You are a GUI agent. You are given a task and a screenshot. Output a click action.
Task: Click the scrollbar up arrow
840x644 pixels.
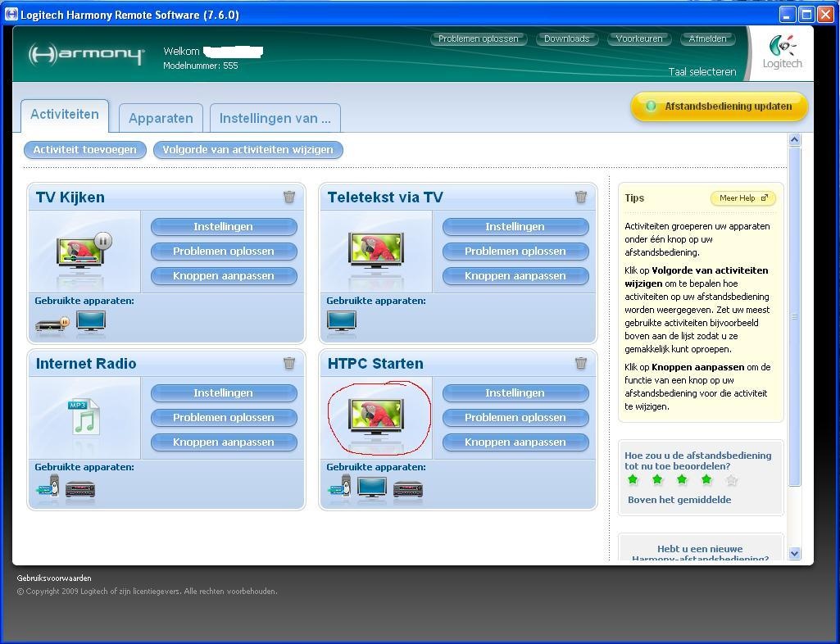(x=794, y=140)
